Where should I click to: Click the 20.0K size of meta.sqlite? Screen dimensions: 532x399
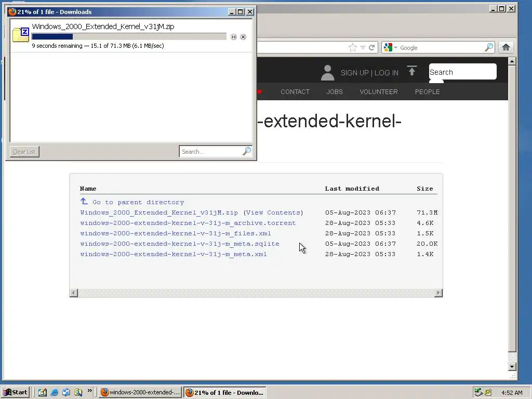427,244
